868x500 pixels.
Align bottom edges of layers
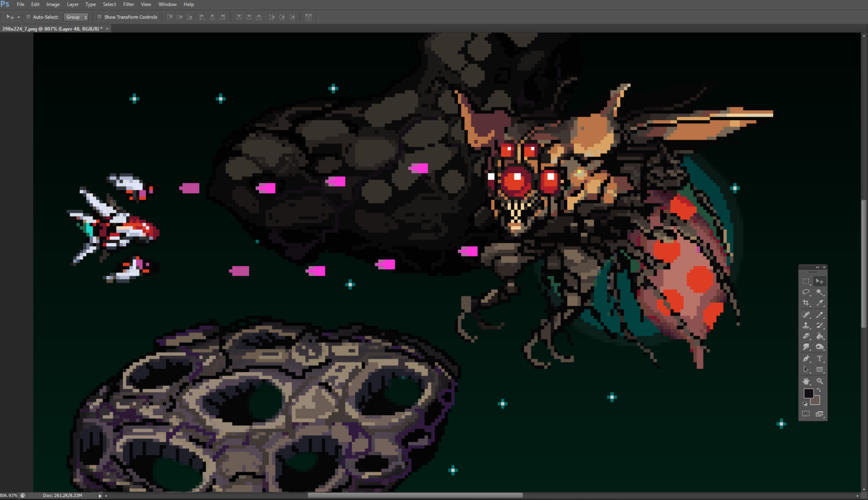(190, 17)
